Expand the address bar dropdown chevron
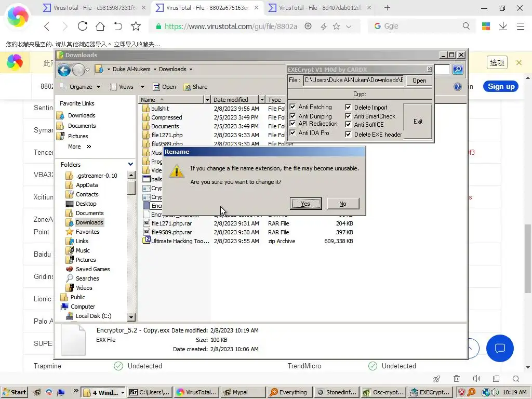This screenshot has height=399, width=532. coord(349,26)
